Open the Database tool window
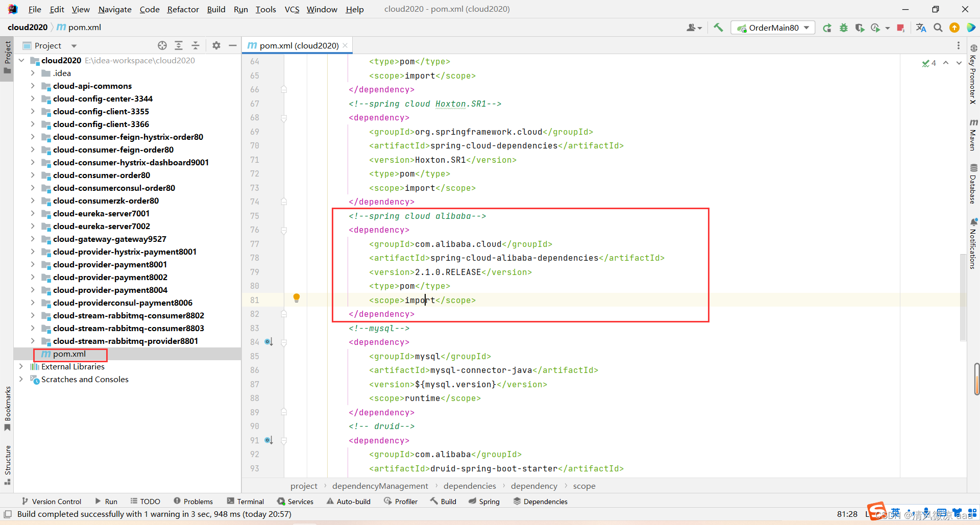The width and height of the screenshot is (980, 525). (973, 184)
